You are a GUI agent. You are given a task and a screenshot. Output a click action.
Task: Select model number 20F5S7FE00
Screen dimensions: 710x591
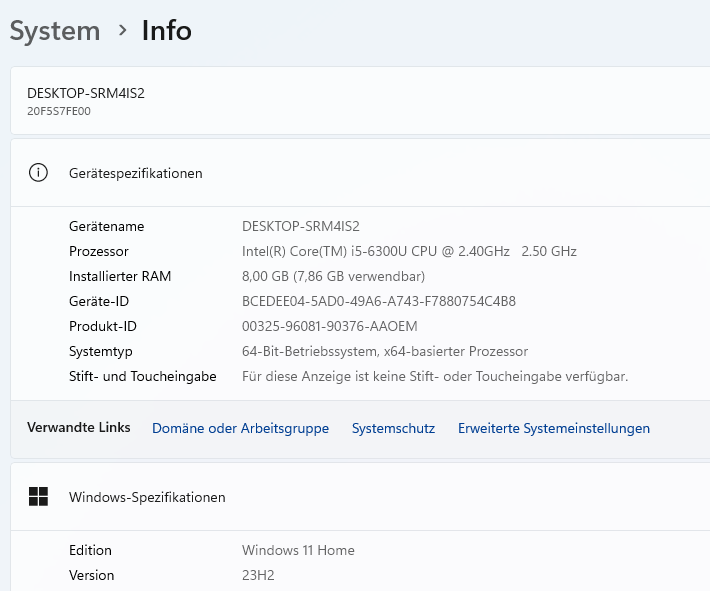click(x=59, y=111)
